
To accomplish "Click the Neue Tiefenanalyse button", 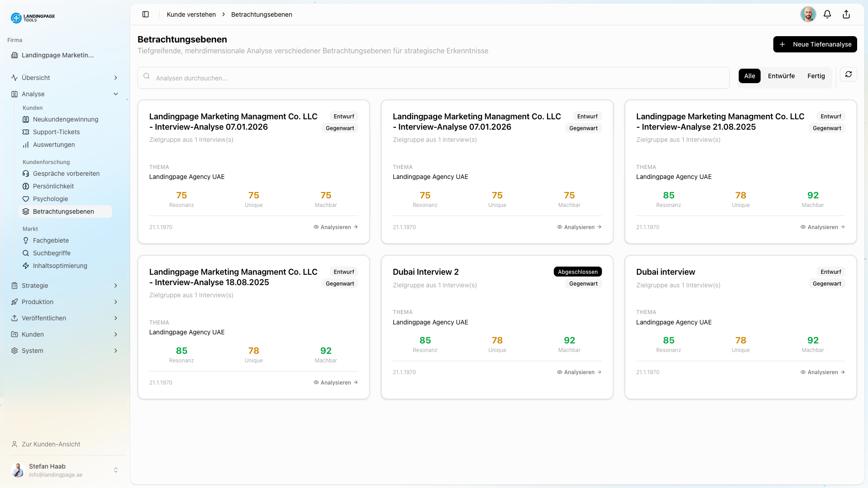I will pyautogui.click(x=815, y=44).
